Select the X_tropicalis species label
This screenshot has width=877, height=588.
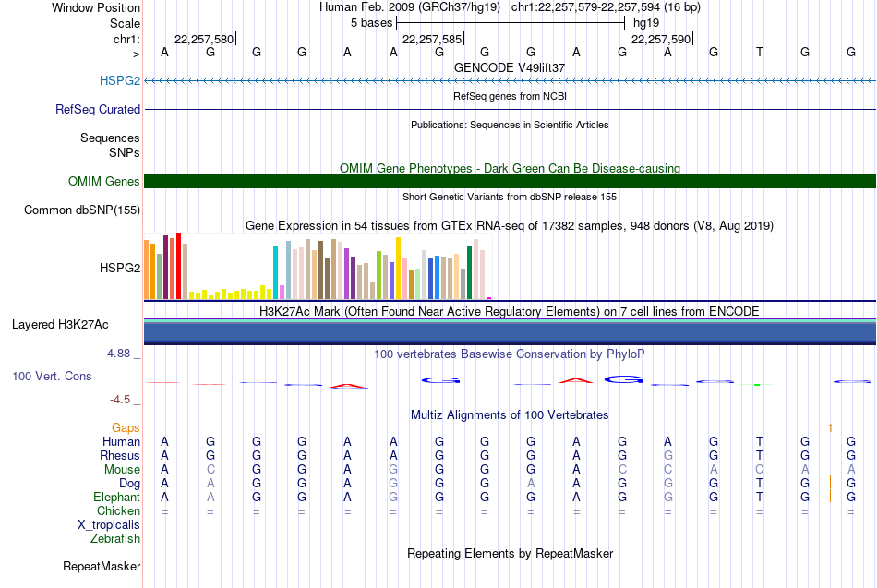[109, 525]
